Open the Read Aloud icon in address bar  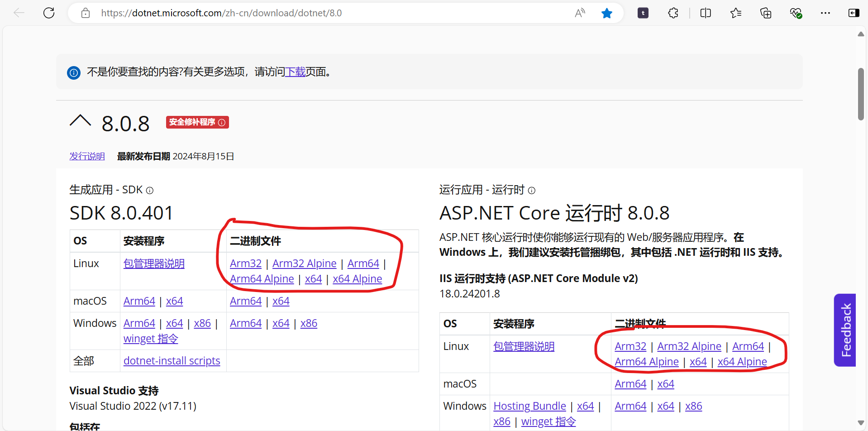(x=580, y=13)
